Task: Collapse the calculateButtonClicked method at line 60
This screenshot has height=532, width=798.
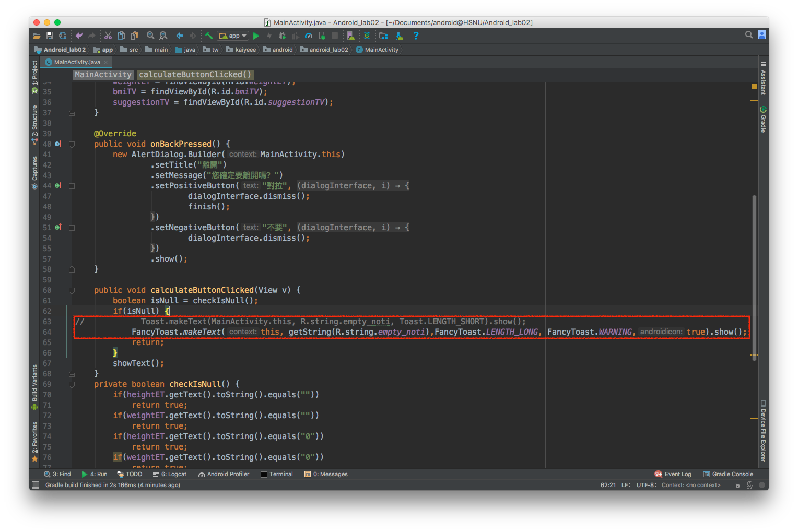Action: [x=72, y=290]
